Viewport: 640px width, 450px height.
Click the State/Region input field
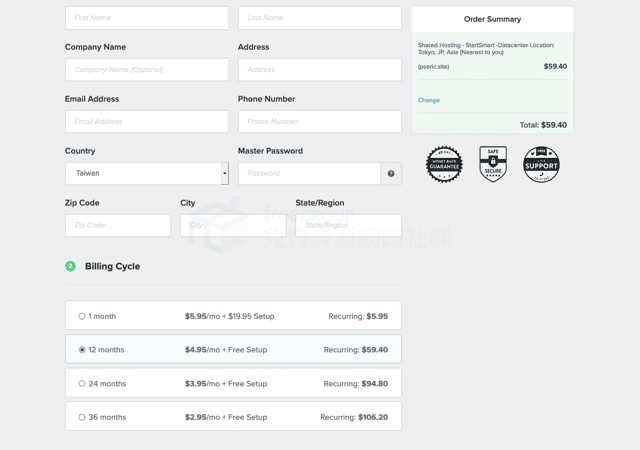pos(349,225)
